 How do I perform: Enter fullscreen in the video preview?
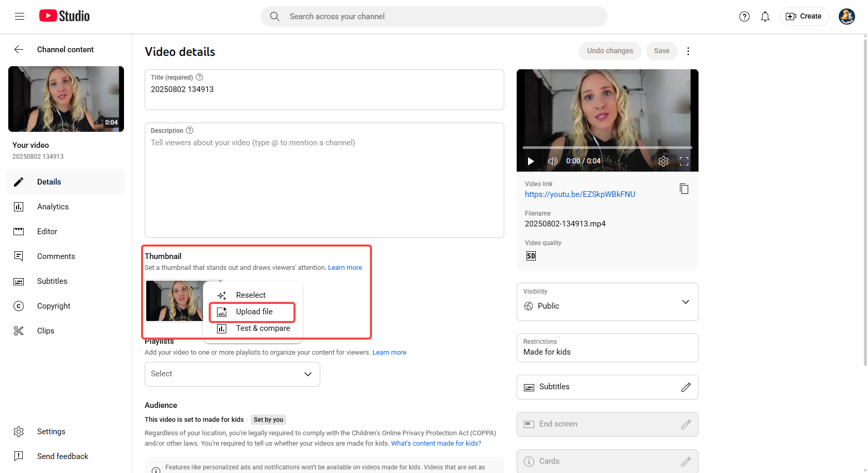(x=684, y=161)
